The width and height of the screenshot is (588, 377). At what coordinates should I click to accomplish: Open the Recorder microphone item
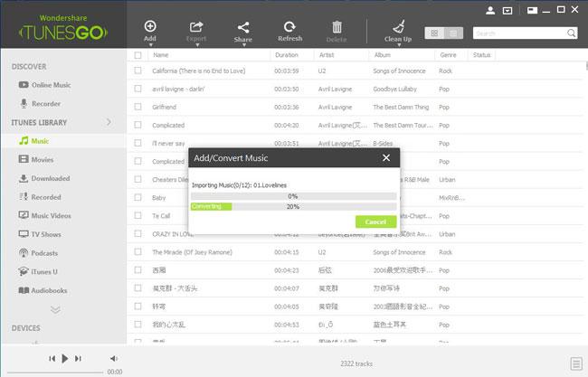[40, 103]
